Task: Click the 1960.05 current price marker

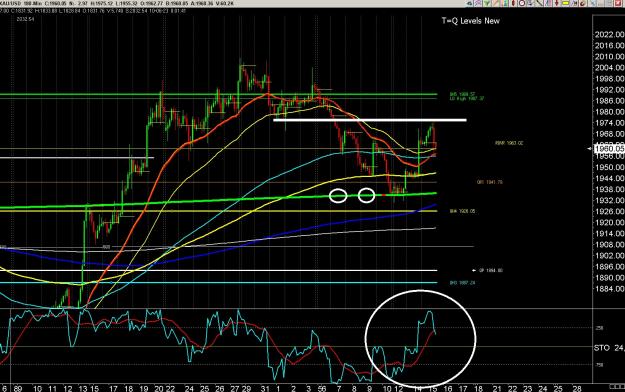Action: pyautogui.click(x=609, y=149)
